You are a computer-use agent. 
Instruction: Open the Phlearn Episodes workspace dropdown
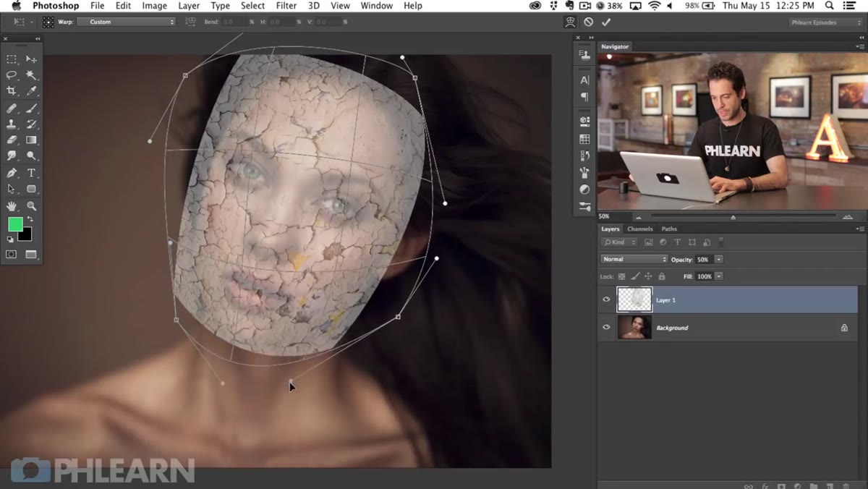pos(825,22)
